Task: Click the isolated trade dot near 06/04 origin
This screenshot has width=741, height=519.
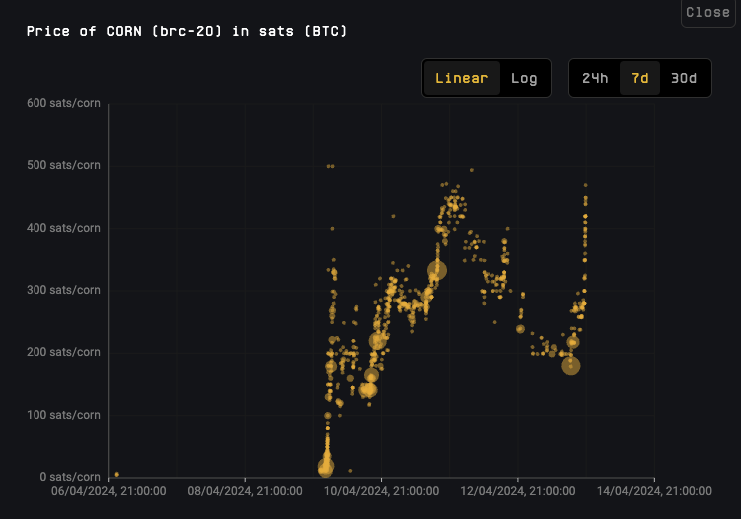Action: pyautogui.click(x=116, y=474)
